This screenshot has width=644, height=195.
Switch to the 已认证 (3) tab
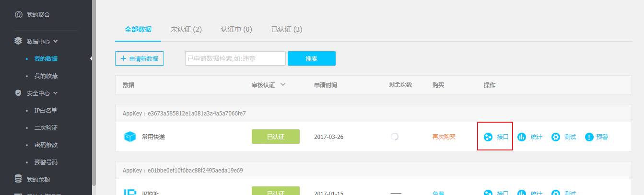pos(286,30)
